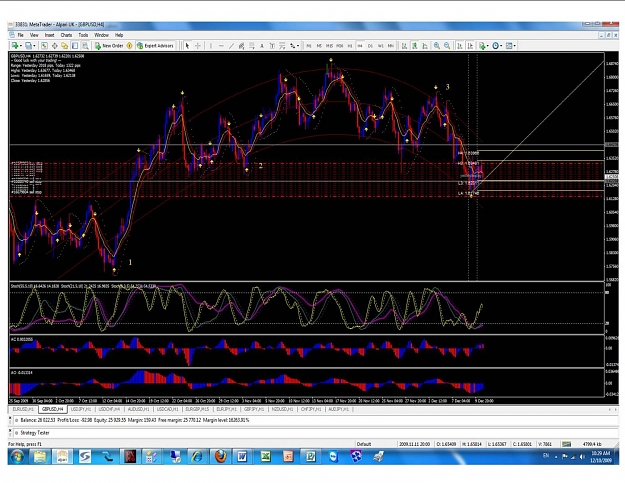Switch to the EURGBP,M15 chart tab
Screen dimensions: 625x483
[x=197, y=409]
